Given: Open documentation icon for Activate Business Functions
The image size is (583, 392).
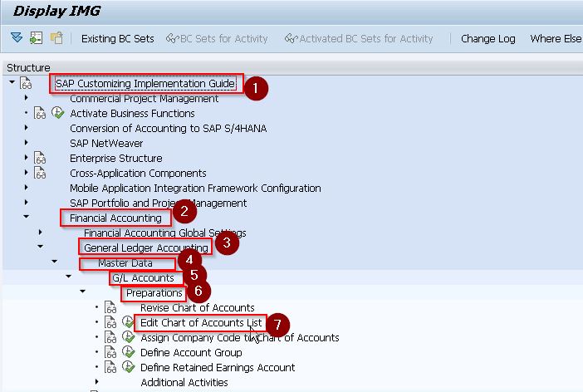Looking at the screenshot, I should coord(40,113).
